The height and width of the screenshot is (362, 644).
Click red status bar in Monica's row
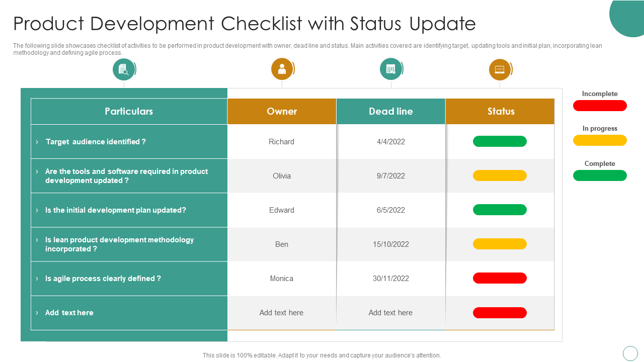[x=500, y=278]
